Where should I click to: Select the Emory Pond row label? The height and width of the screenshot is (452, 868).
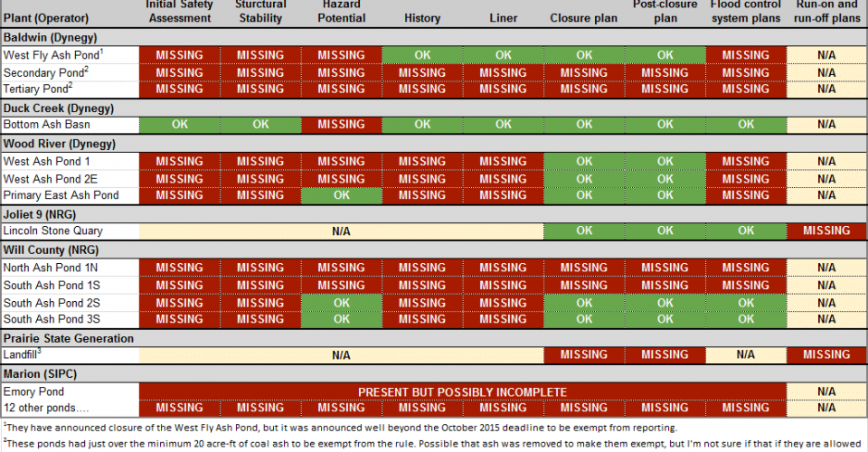pyautogui.click(x=33, y=391)
